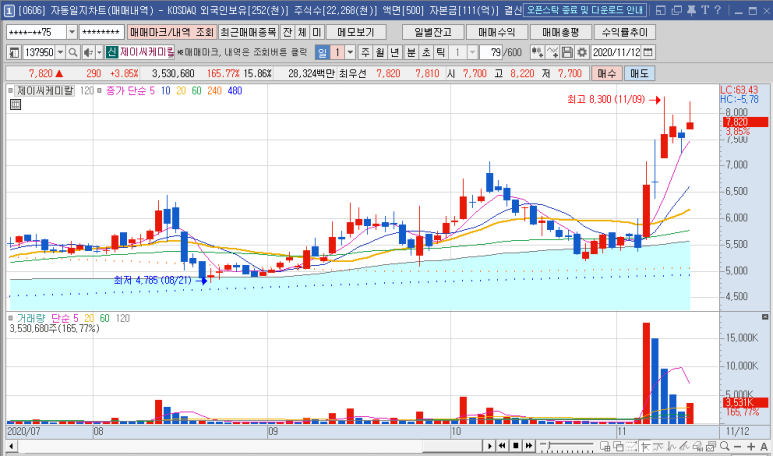Click the red 매수 buy button

pos(606,73)
